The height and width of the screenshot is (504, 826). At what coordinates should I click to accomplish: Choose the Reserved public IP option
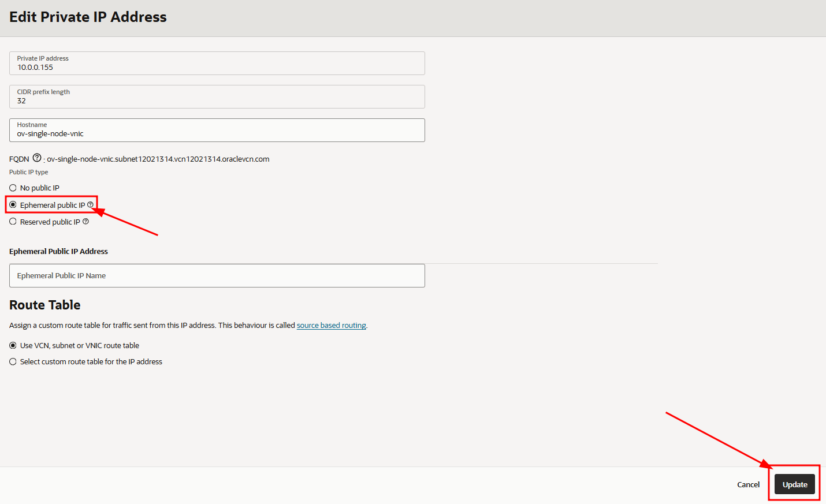12,221
